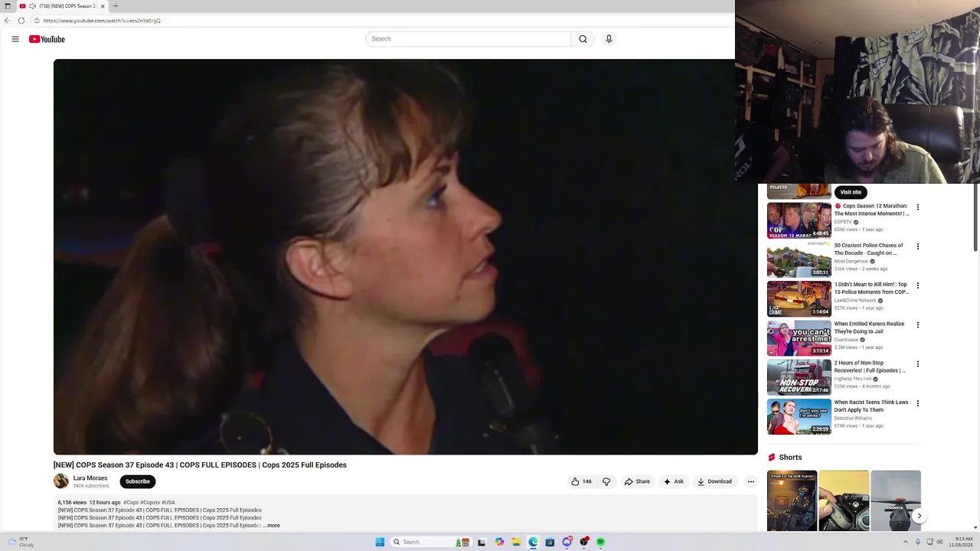The width and height of the screenshot is (980, 551).
Task: Open 2 Hours of Non-Stop Recoveries title
Action: tap(870, 367)
